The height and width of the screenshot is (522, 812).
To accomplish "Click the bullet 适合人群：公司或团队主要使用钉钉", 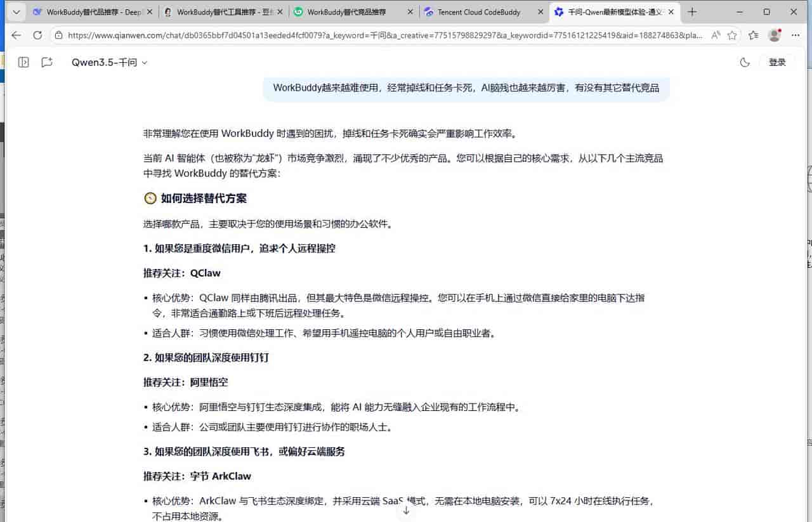I will [x=273, y=427].
